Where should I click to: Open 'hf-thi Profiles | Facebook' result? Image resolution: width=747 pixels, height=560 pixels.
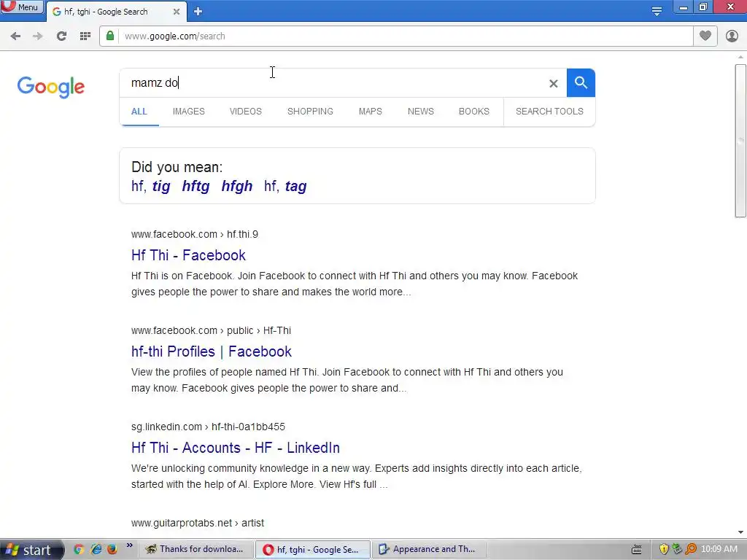[x=212, y=351]
